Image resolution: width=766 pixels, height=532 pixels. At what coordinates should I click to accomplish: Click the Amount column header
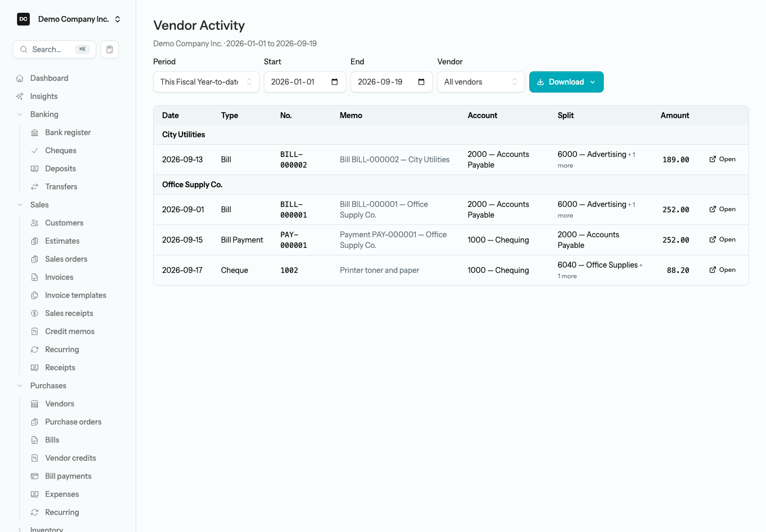pyautogui.click(x=675, y=115)
